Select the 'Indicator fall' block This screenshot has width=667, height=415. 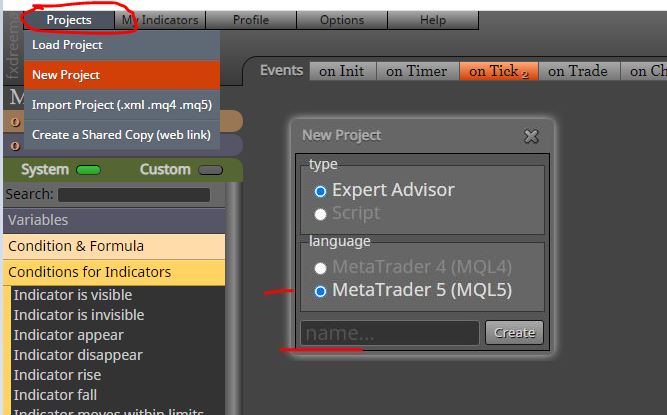click(x=55, y=395)
